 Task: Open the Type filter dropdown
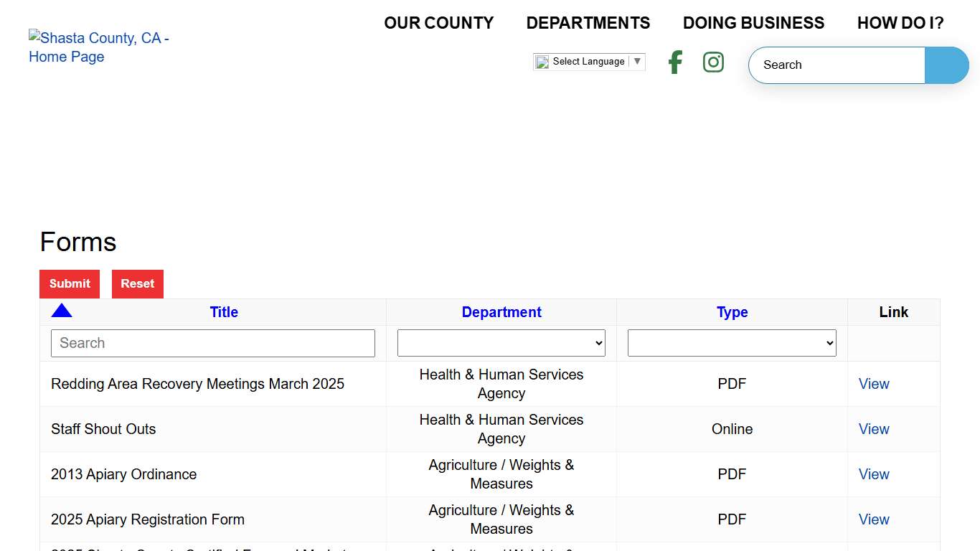732,342
